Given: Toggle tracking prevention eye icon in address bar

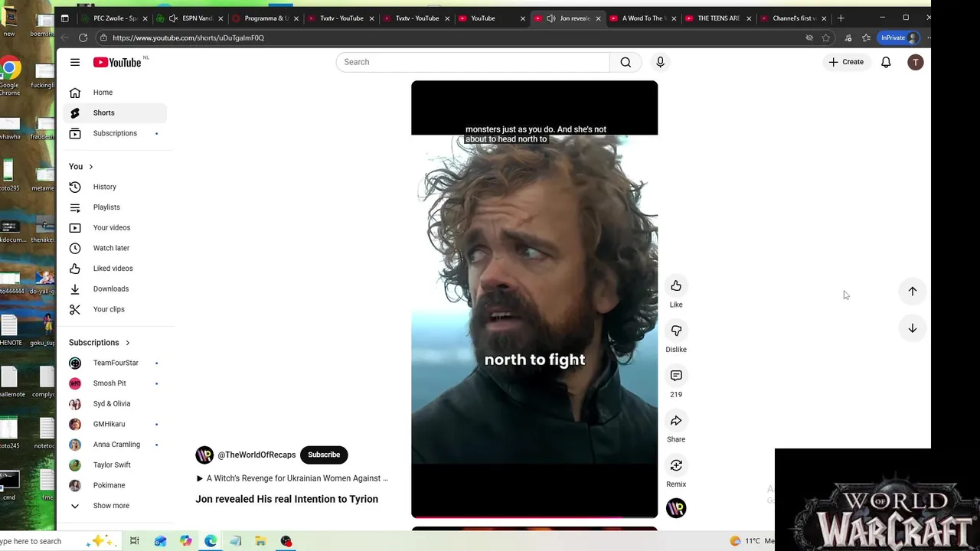Looking at the screenshot, I should (809, 37).
